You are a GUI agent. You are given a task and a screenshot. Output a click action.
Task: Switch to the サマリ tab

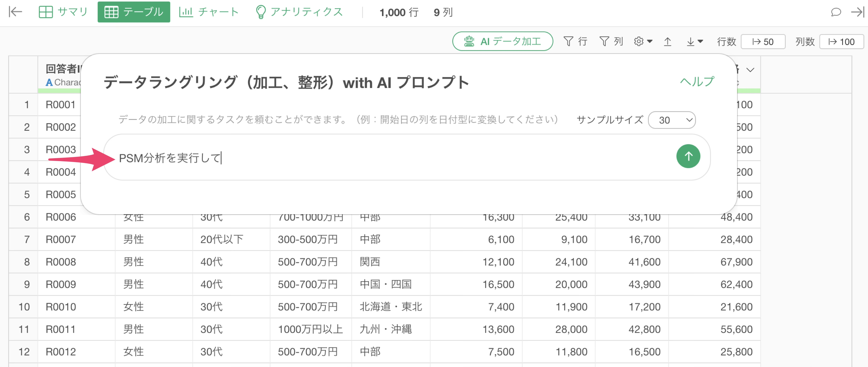[x=63, y=12]
